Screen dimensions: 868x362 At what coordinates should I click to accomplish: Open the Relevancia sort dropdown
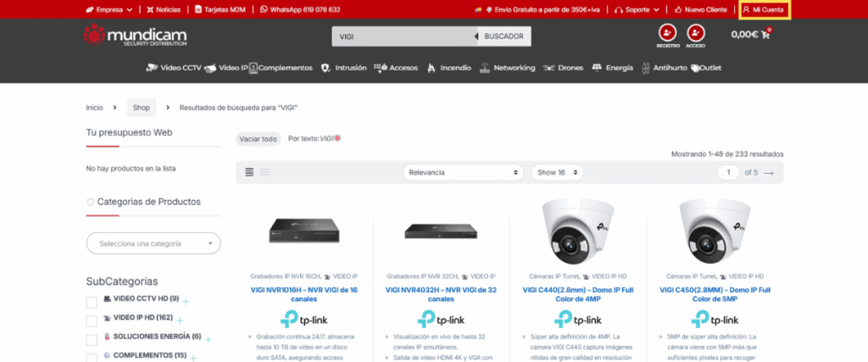463,173
